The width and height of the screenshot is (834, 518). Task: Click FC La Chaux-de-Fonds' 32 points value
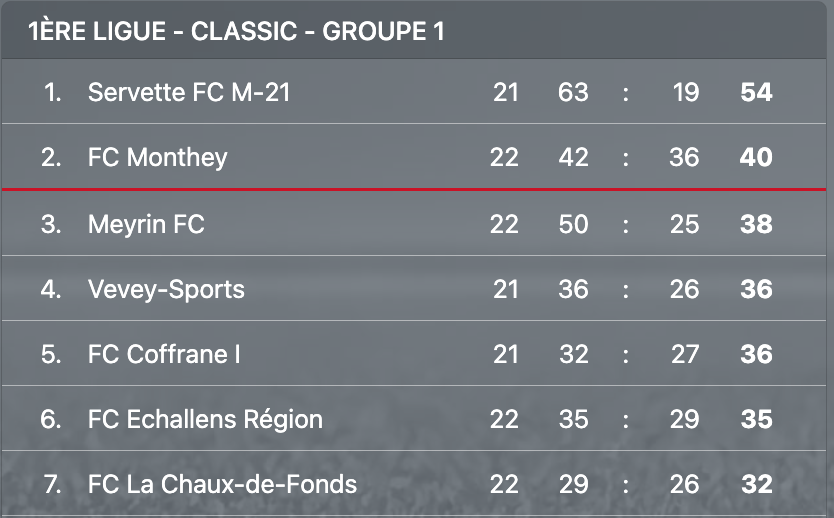(757, 484)
